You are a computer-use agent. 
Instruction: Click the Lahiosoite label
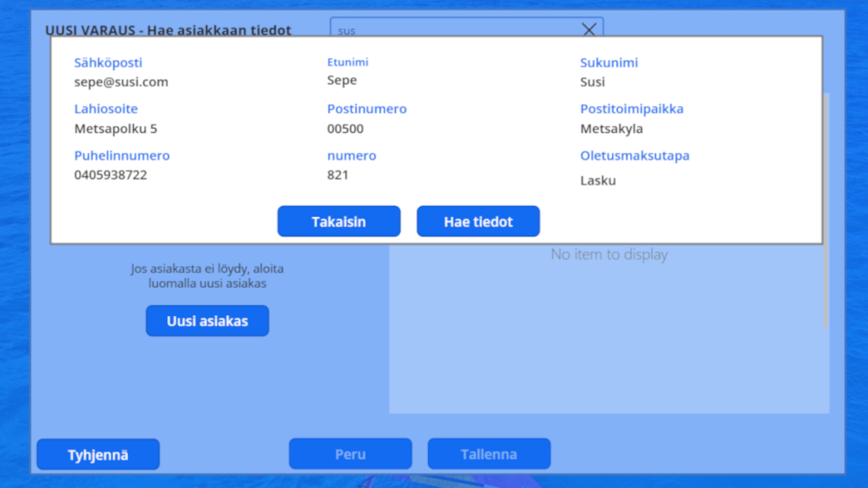(x=106, y=109)
